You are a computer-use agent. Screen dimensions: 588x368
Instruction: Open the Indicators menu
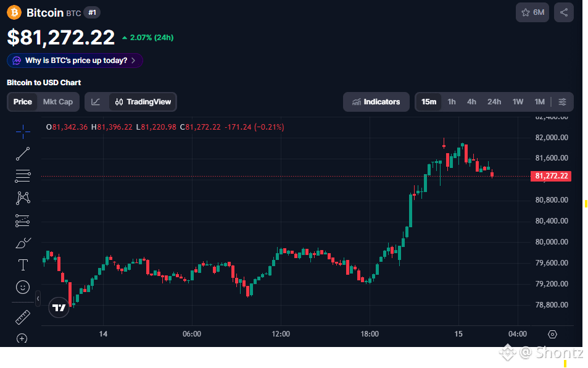376,102
